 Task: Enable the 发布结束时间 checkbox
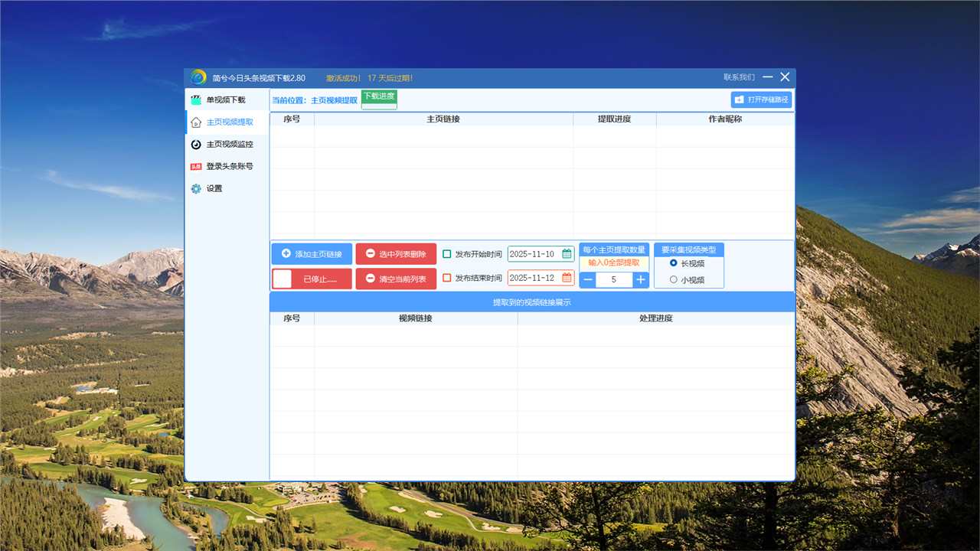[447, 278]
